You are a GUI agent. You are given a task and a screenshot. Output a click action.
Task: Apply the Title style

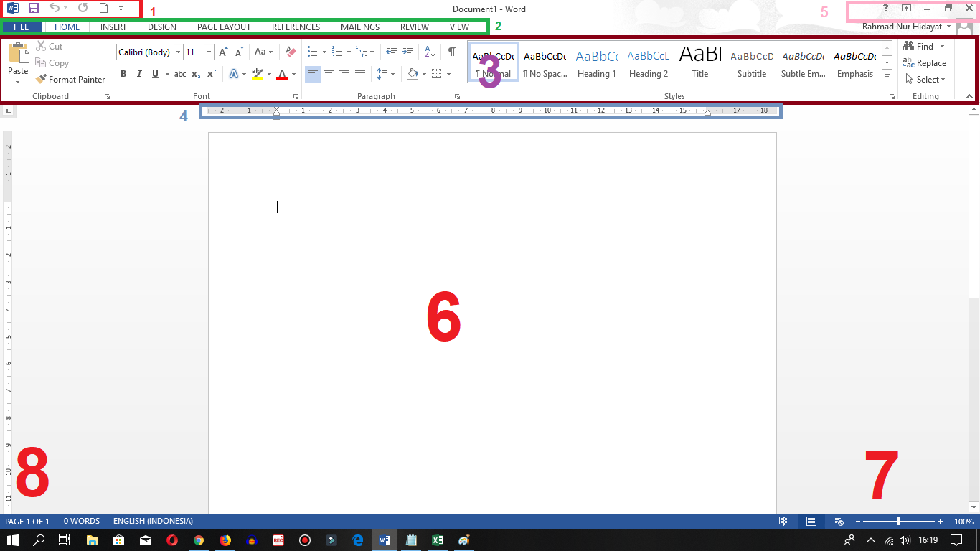coord(700,63)
